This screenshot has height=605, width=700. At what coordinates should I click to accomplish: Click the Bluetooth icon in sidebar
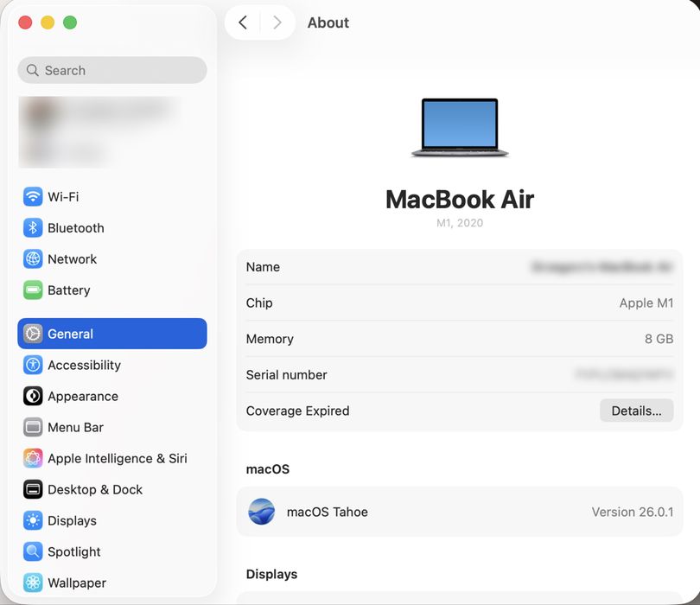[33, 227]
